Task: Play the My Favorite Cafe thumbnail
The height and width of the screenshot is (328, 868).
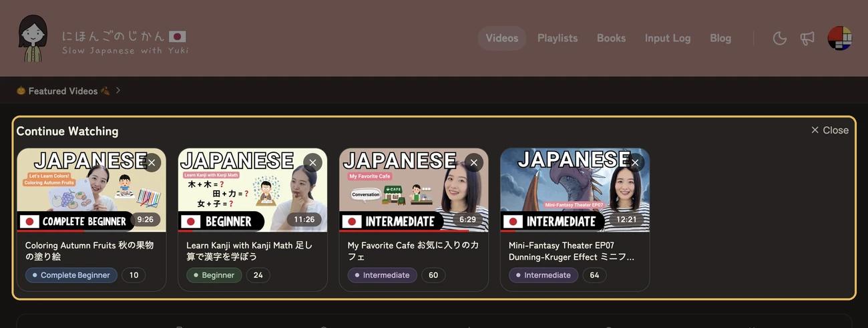Action: (414, 190)
